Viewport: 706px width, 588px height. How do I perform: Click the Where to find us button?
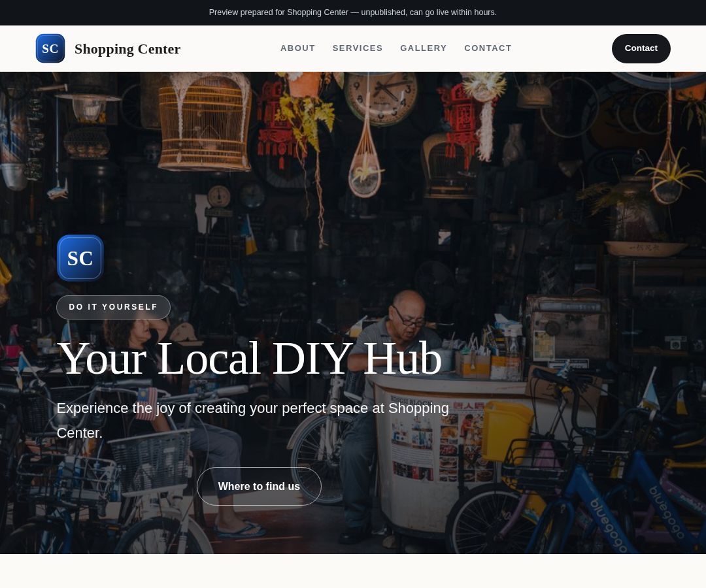259,486
